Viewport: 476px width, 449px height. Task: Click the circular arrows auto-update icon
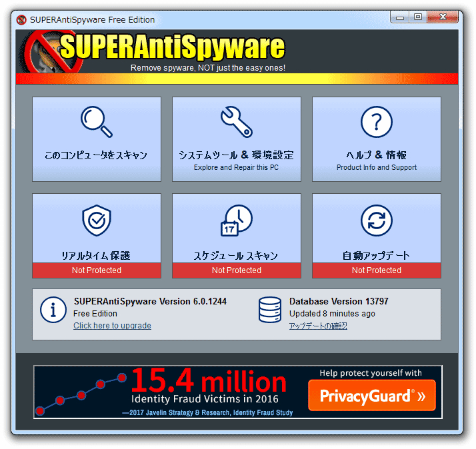coord(377,221)
